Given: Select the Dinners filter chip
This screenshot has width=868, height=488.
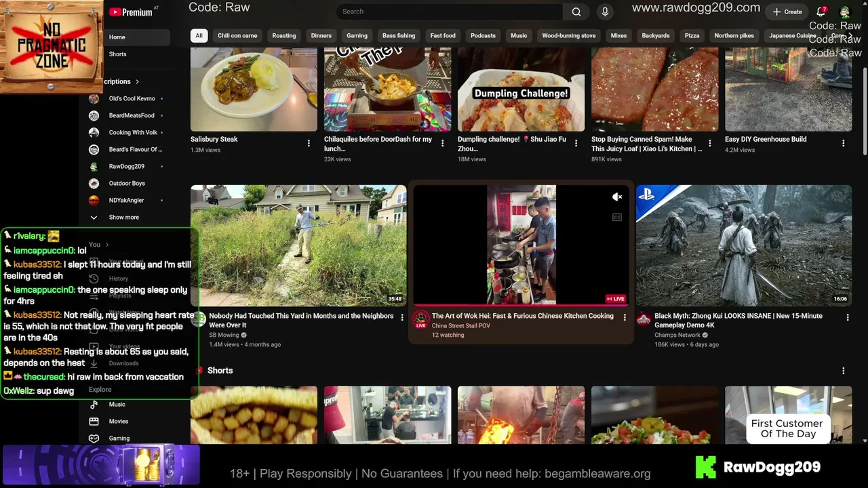Looking at the screenshot, I should click(x=321, y=35).
